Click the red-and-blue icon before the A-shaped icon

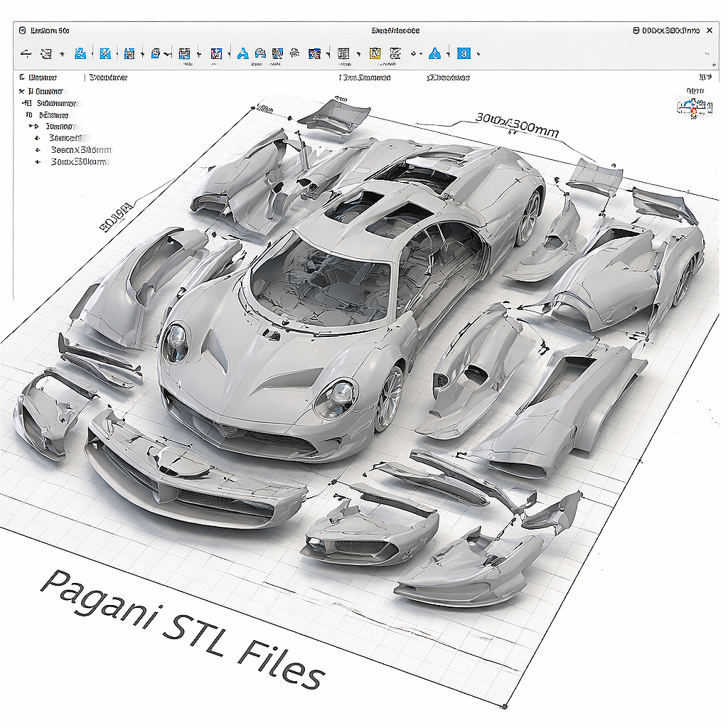pos(216,53)
